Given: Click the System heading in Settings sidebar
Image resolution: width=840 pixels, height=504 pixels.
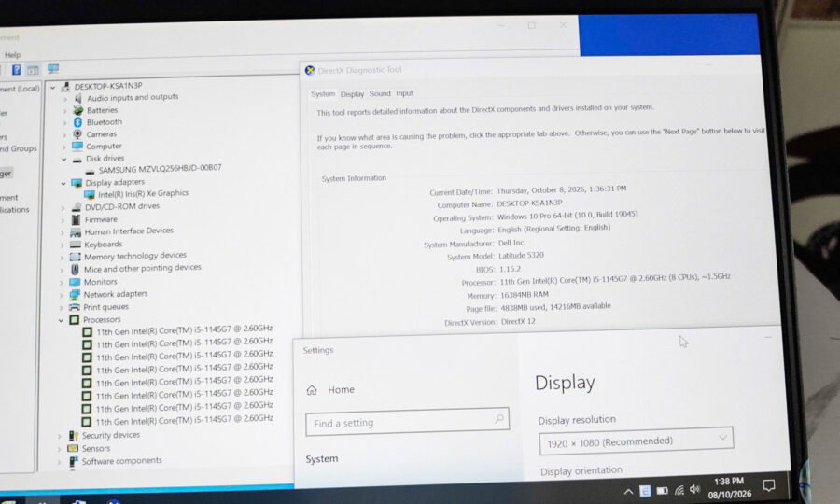Looking at the screenshot, I should coord(322,459).
